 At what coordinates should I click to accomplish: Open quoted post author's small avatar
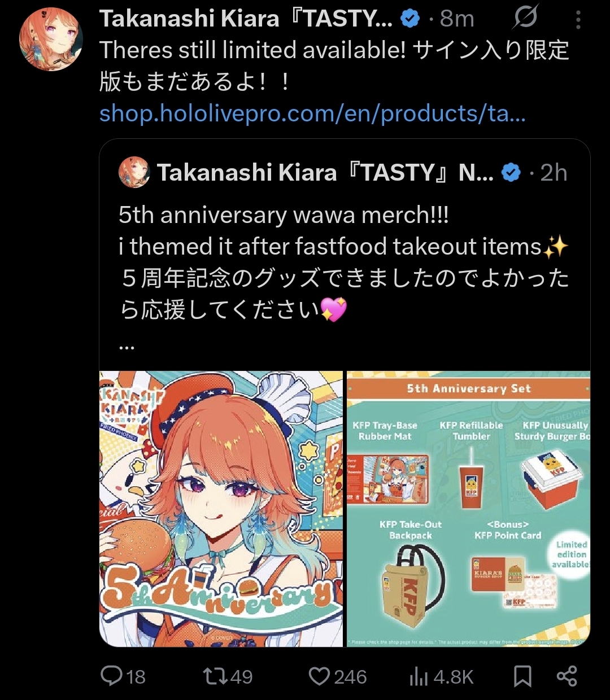pos(134,172)
